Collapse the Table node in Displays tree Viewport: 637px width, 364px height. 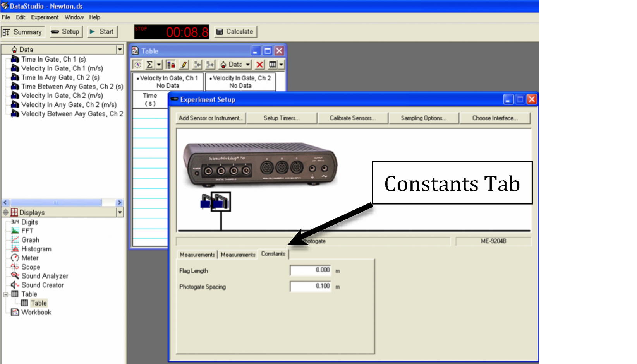pyautogui.click(x=6, y=294)
